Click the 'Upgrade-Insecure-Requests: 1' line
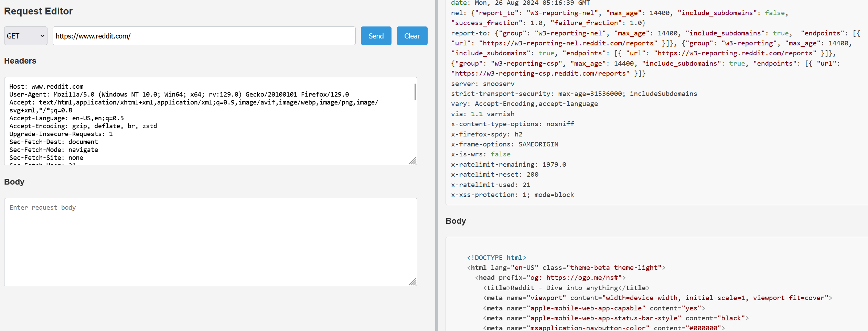The width and height of the screenshot is (868, 331). point(61,134)
